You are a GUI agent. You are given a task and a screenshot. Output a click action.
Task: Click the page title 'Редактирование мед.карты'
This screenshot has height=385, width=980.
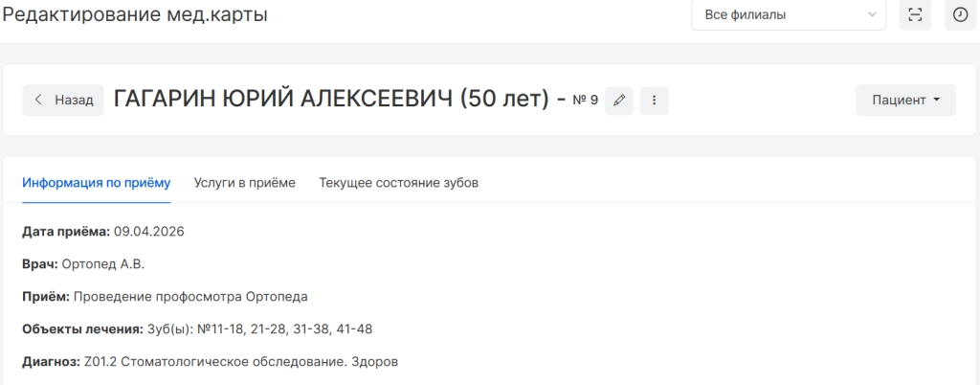click(135, 15)
